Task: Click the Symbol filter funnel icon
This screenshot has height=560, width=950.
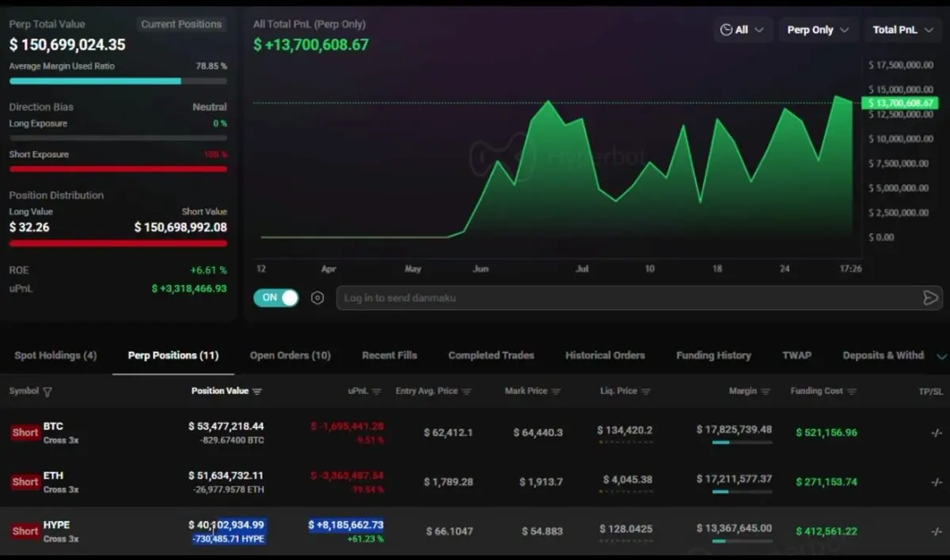Action: 47,392
